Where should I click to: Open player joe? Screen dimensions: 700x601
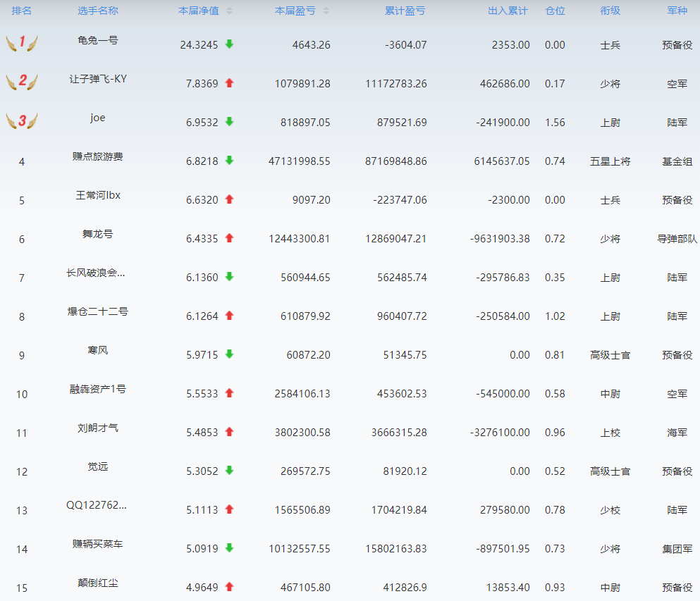coord(98,118)
